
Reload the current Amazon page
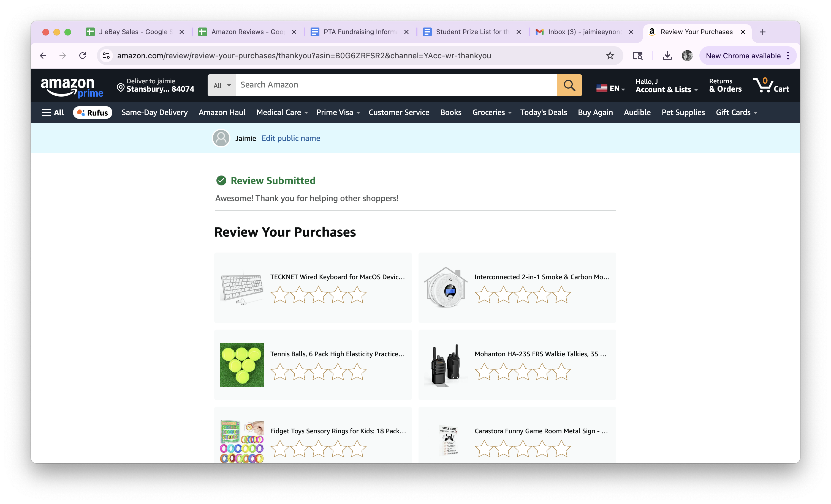click(x=83, y=56)
